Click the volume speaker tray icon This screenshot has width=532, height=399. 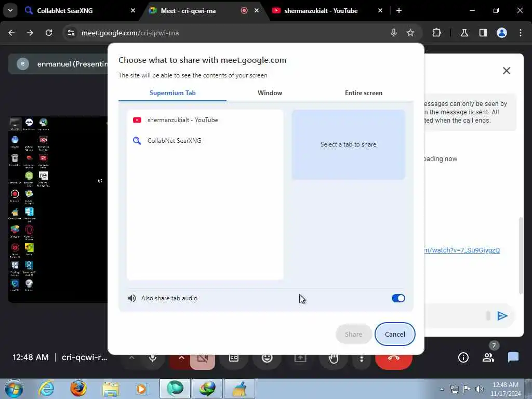click(479, 389)
